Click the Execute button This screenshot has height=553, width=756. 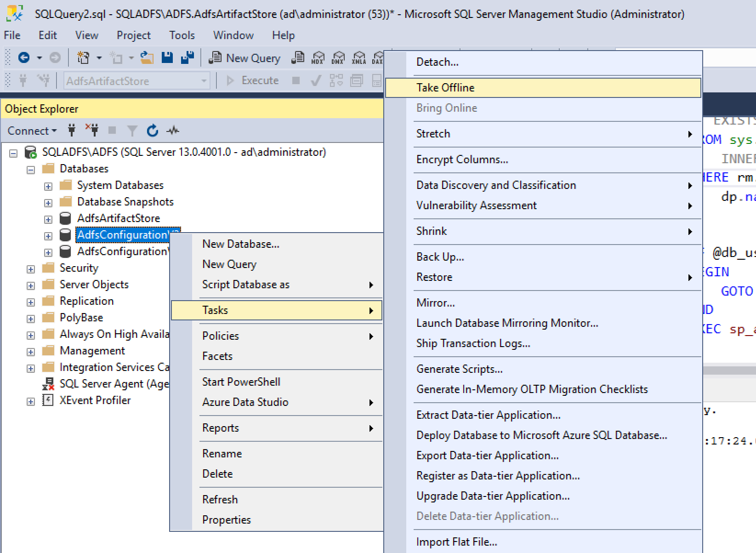[253, 80]
